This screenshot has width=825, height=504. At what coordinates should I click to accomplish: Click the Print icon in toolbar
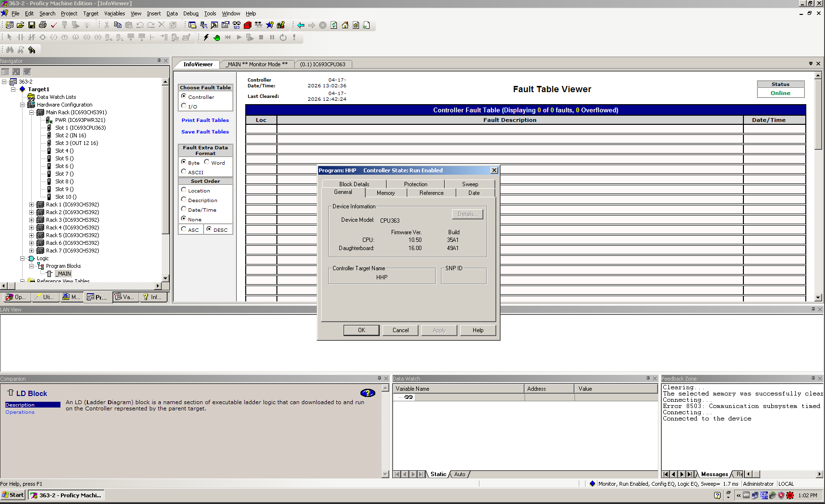pyautogui.click(x=43, y=25)
